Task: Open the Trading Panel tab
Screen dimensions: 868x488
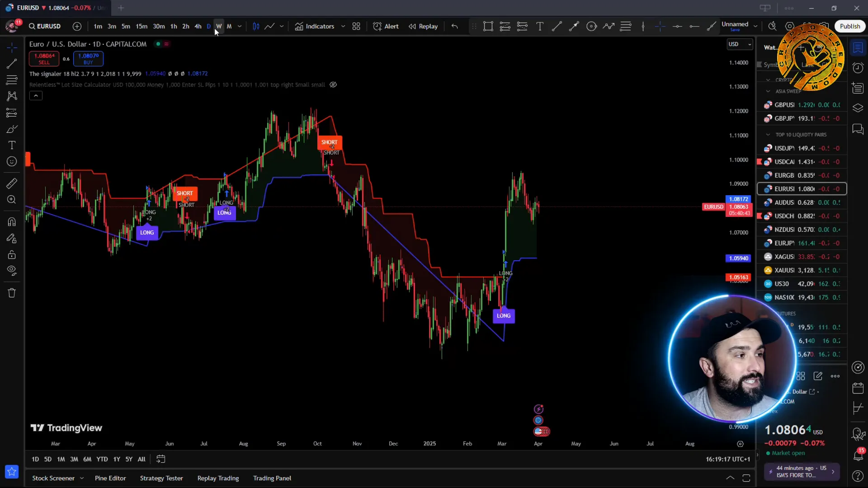Action: 272,478
